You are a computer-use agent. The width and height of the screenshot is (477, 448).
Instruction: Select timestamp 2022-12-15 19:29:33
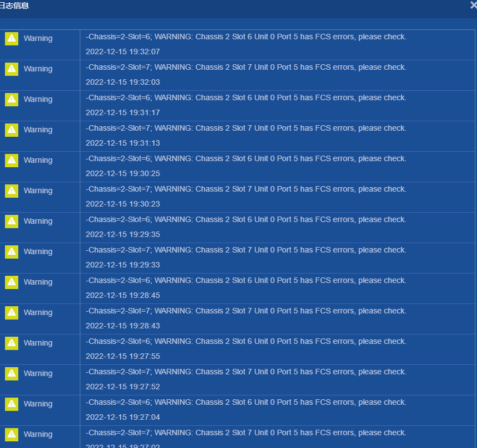click(x=122, y=265)
